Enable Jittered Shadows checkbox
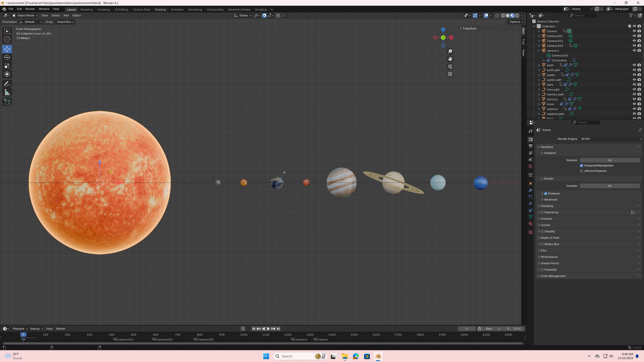 581,171
